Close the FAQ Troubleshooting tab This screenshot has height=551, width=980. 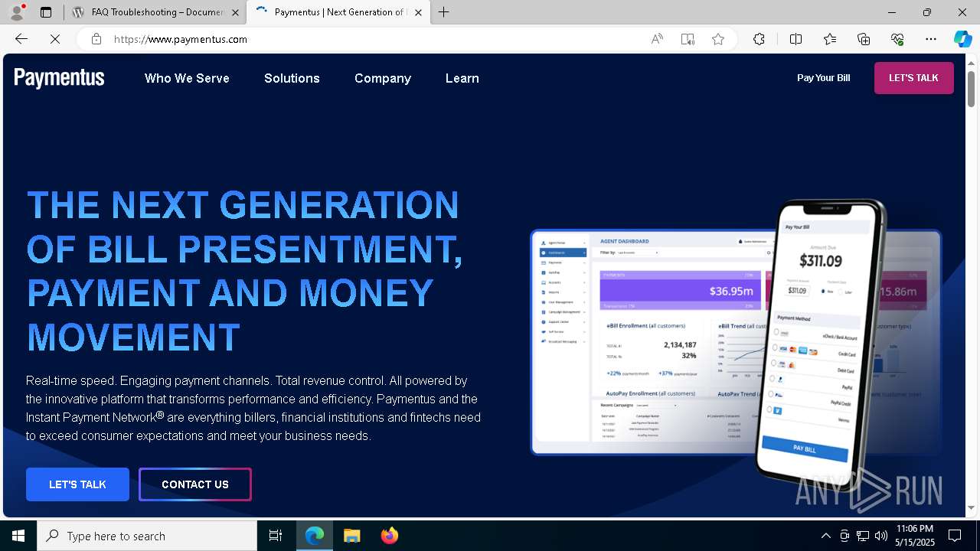pos(235,12)
